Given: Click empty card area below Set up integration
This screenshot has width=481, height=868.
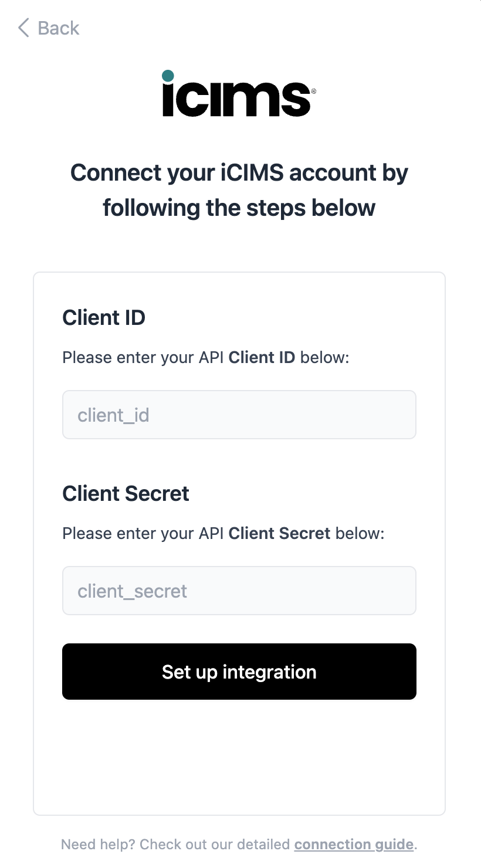Looking at the screenshot, I should (x=239, y=757).
